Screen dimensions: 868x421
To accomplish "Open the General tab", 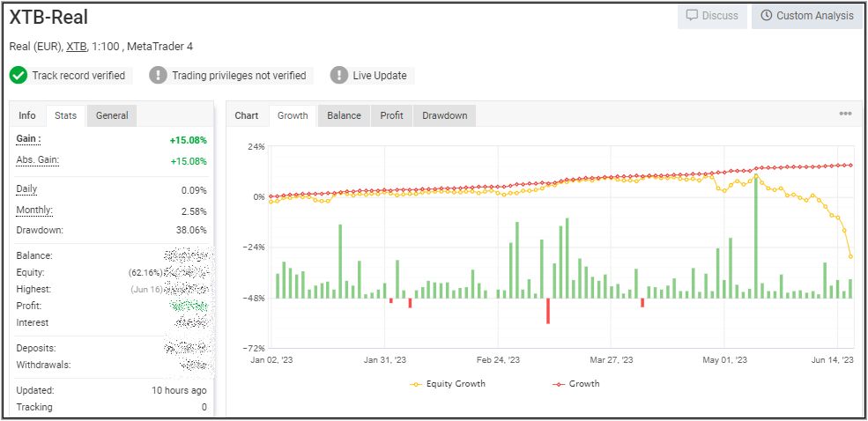I will [x=112, y=115].
